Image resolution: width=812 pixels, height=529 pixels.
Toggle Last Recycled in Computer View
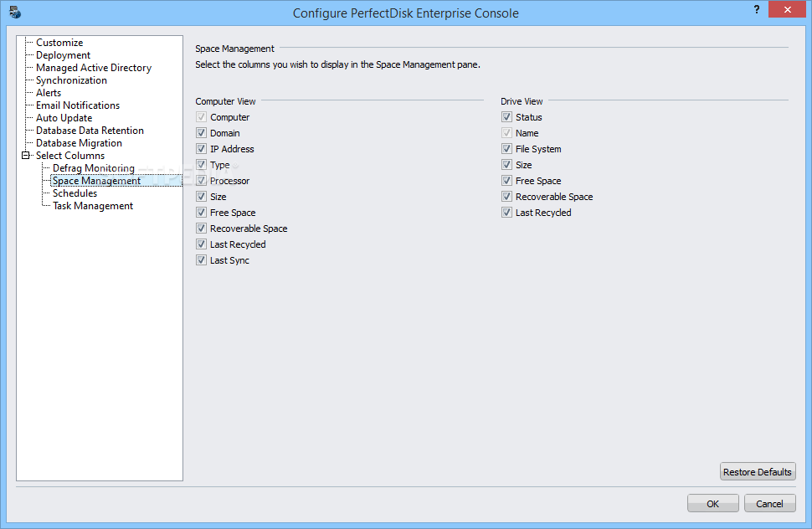[202, 244]
